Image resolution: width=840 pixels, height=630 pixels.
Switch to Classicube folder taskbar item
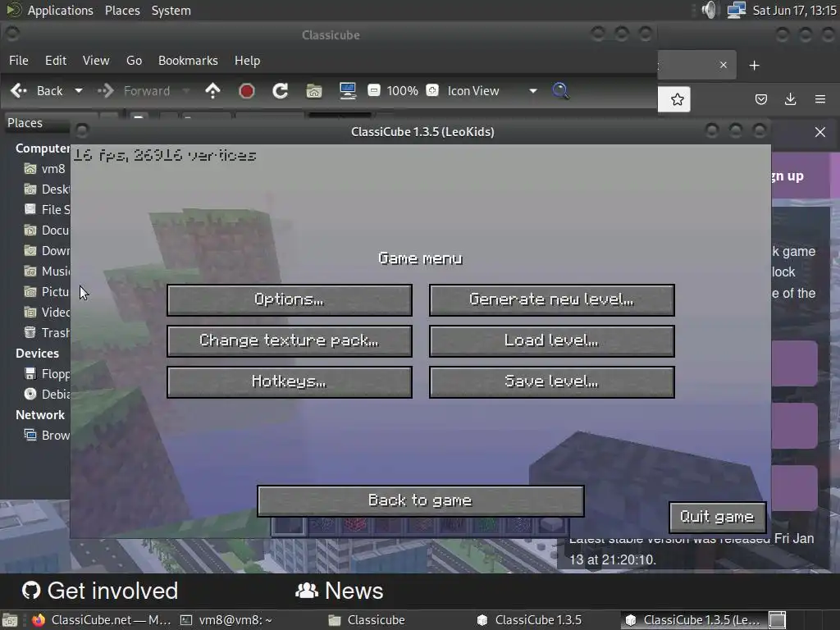pos(367,620)
